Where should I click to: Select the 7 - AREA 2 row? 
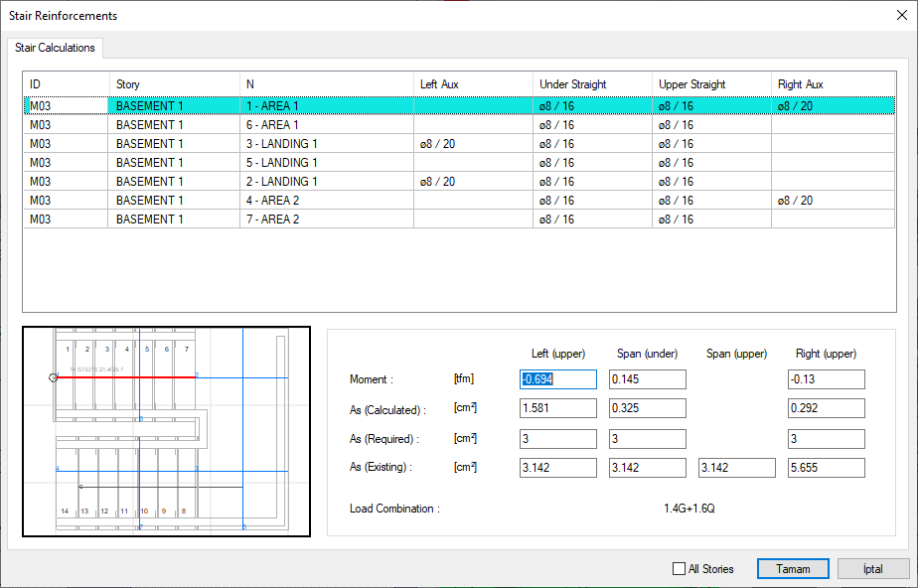point(272,220)
